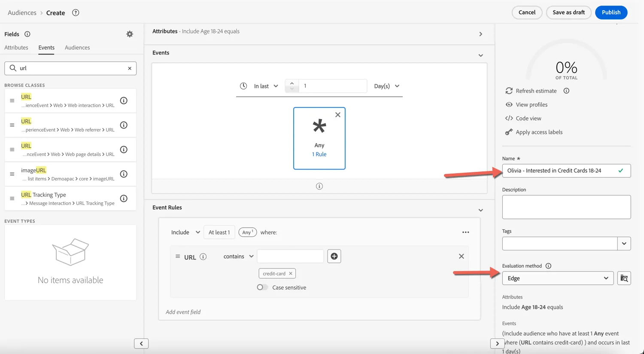Image resolution: width=644 pixels, height=354 pixels.
Task: Open the Event Rules more options menu
Action: point(466,232)
